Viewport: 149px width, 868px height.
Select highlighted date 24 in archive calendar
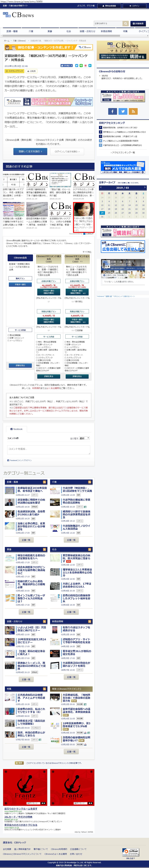point(102,213)
